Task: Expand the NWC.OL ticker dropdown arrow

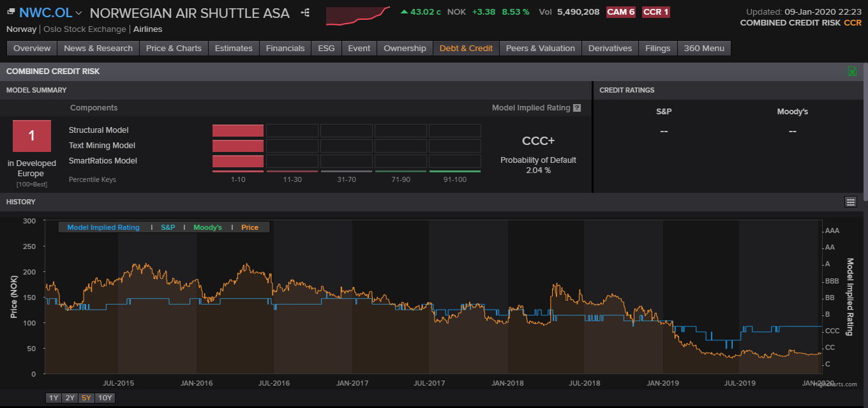Action: coord(79,13)
